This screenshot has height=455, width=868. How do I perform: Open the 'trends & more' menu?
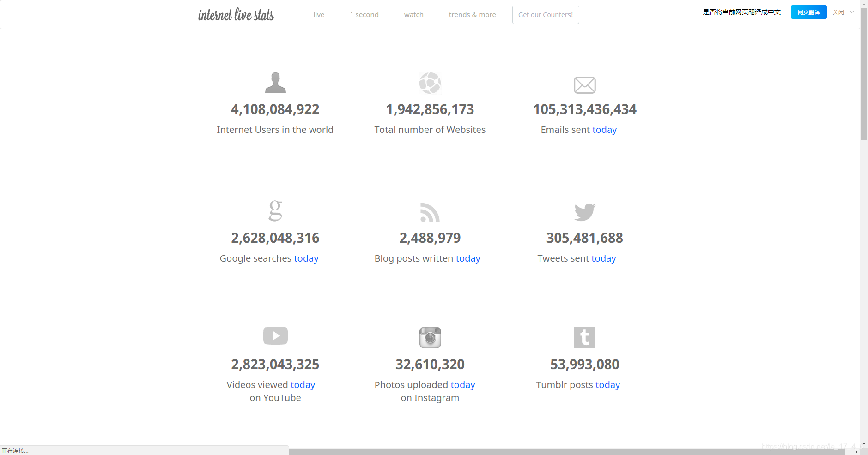473,15
